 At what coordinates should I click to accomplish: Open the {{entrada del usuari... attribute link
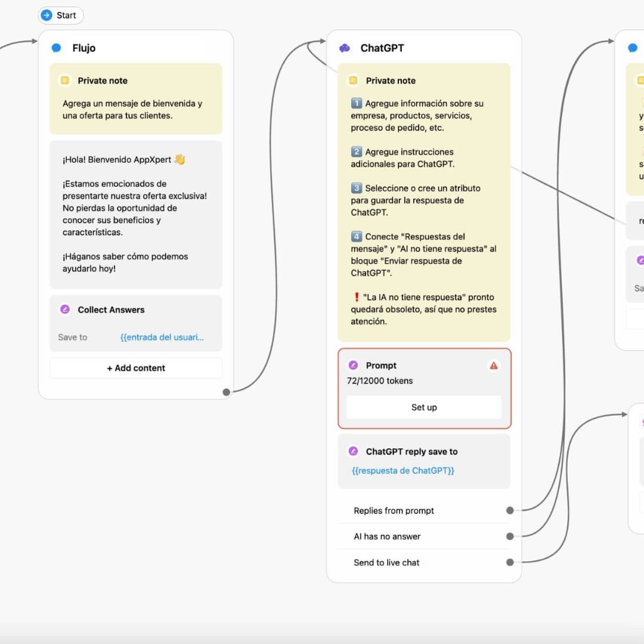162,338
